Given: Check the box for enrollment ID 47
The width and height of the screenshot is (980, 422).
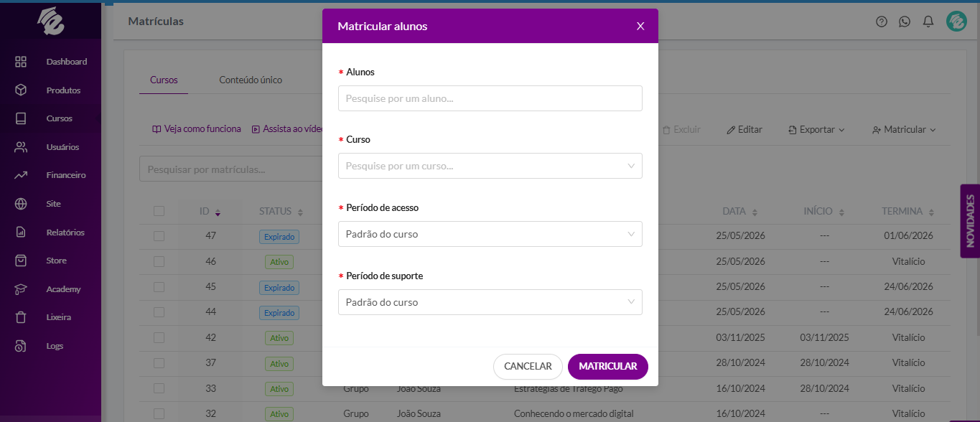Looking at the screenshot, I should 159,236.
